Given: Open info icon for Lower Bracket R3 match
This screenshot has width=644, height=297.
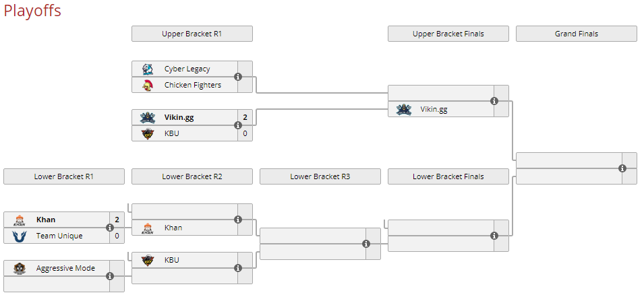Looking at the screenshot, I should coord(366,244).
